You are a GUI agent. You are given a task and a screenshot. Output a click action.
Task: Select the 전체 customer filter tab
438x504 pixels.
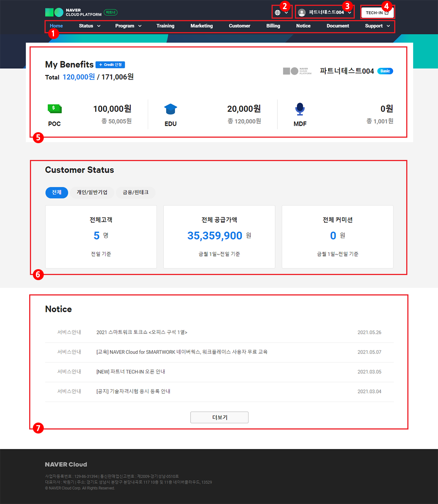pos(57,192)
